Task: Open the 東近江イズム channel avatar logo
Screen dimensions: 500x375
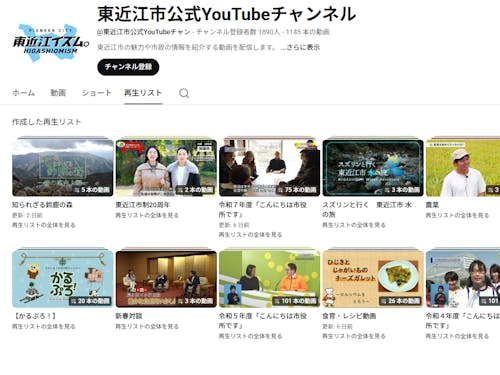Action: pyautogui.click(x=51, y=42)
